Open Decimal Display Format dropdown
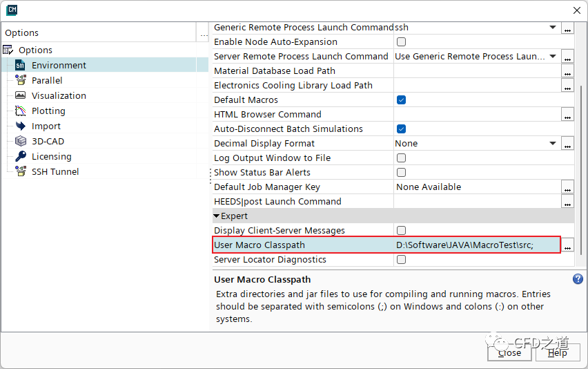Image resolution: width=588 pixels, height=369 pixels. click(x=553, y=144)
